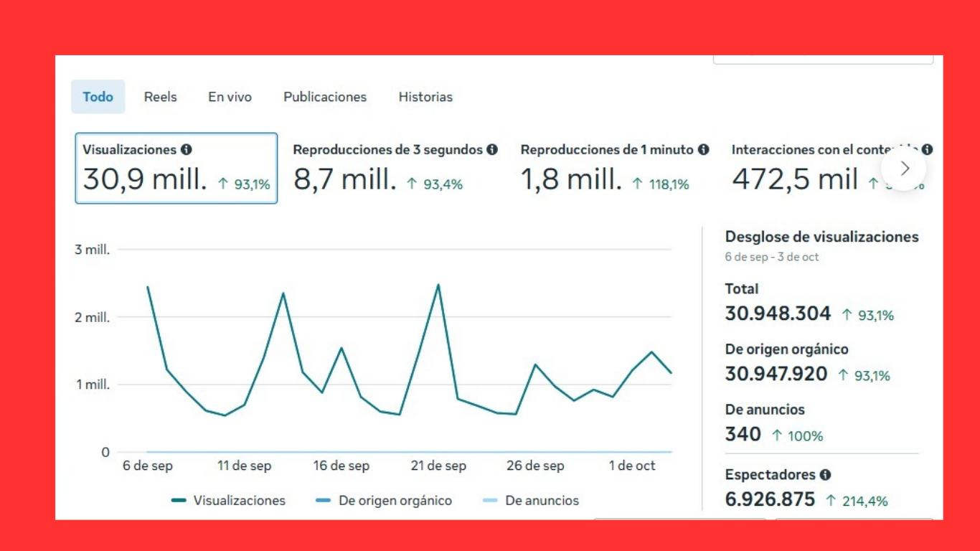This screenshot has width=980, height=551.
Task: Select the Visualizaciones 30,9 mill. metric card
Action: pyautogui.click(x=176, y=169)
